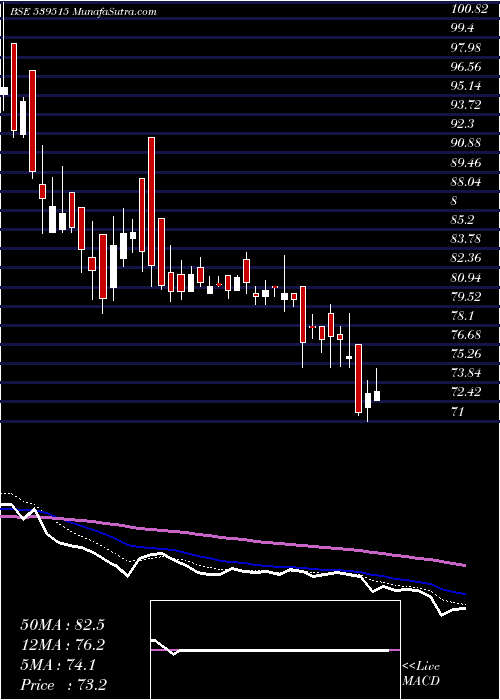The height and width of the screenshot is (700, 500).
Task: Click the 85.2 price axis label
Action: [x=463, y=220]
